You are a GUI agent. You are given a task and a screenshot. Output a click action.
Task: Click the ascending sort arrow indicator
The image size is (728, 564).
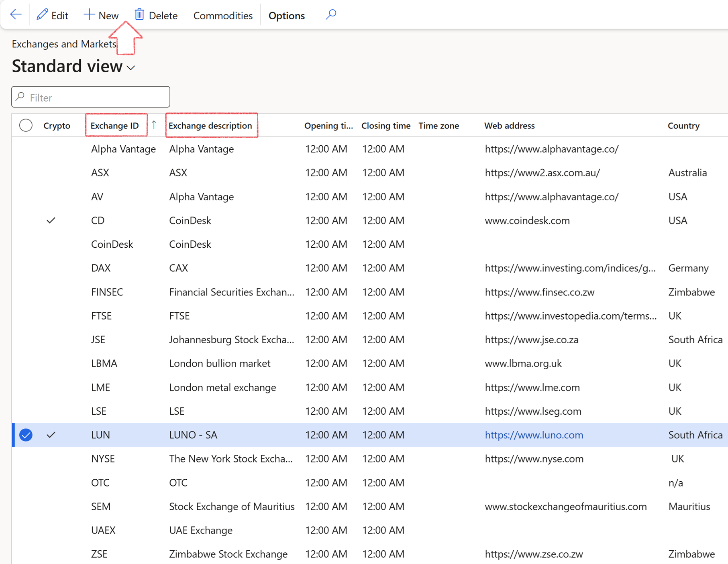[154, 125]
